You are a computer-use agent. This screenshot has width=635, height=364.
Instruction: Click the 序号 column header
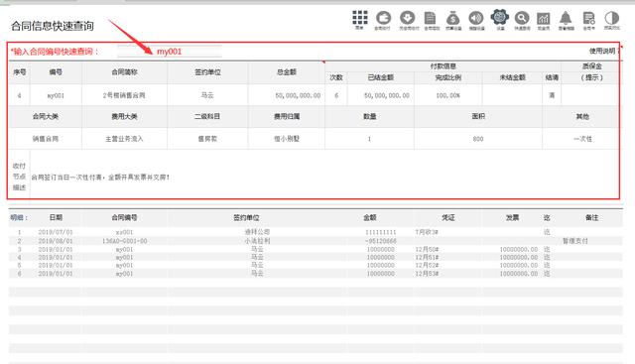point(20,72)
